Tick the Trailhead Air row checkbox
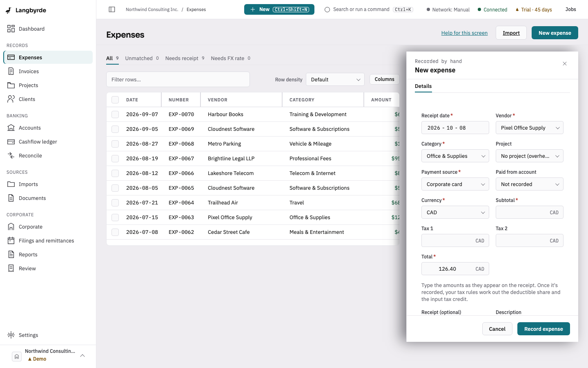Viewport: 588px width, 368px height. (115, 203)
